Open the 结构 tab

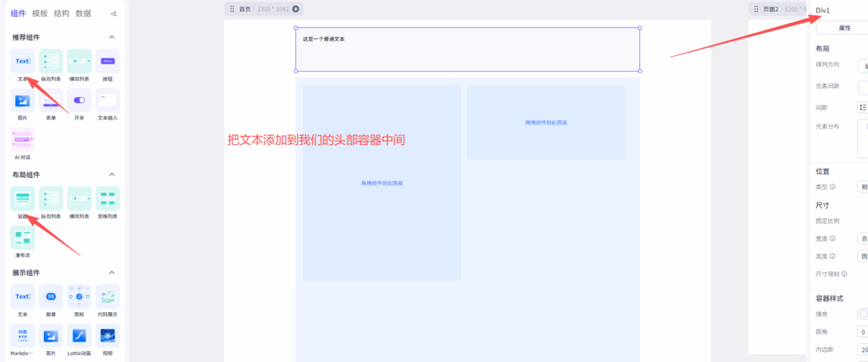pyautogui.click(x=62, y=14)
